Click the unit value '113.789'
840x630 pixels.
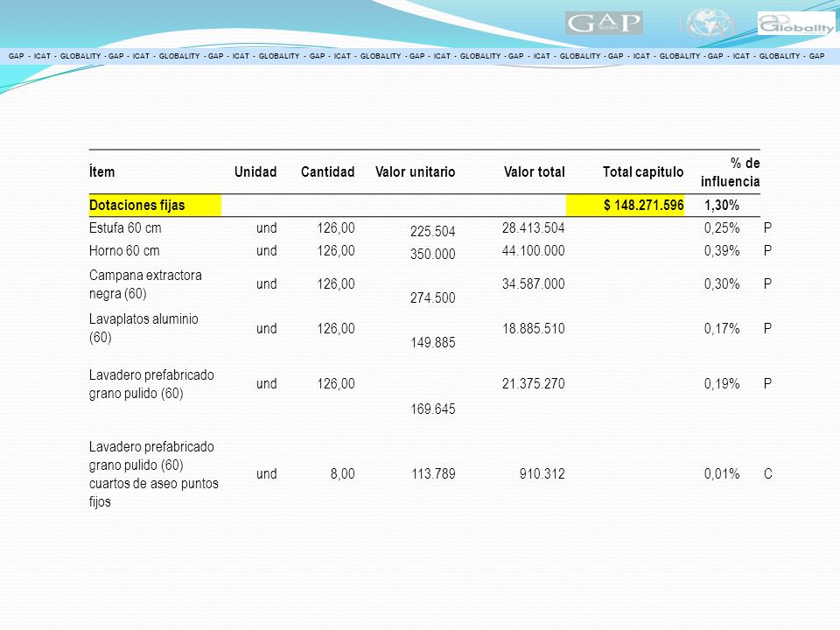click(x=433, y=473)
